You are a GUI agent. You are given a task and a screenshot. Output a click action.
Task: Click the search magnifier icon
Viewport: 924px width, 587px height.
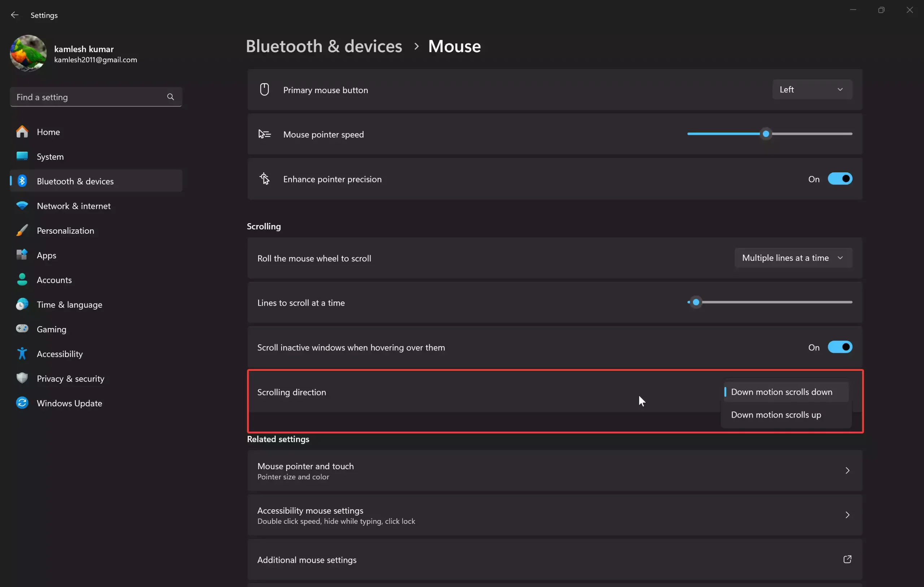click(x=170, y=97)
